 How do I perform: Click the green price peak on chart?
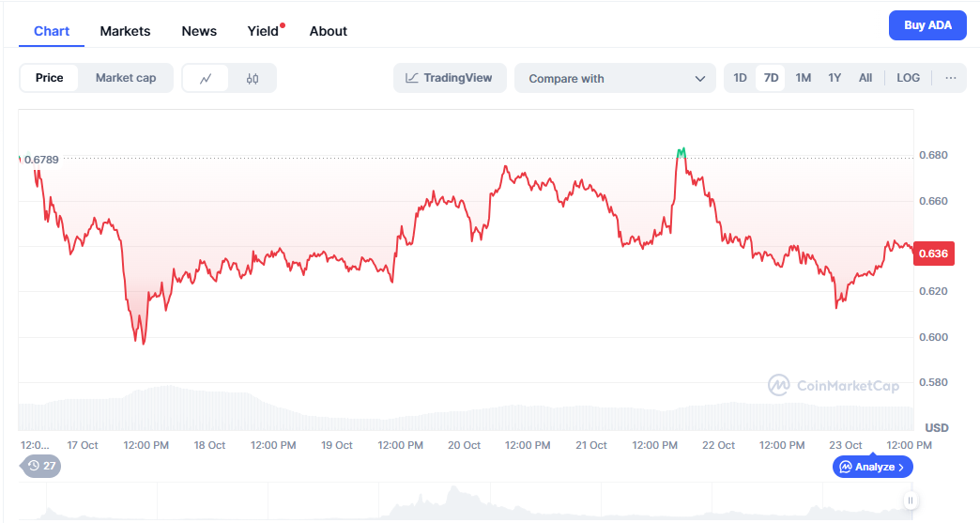point(681,150)
